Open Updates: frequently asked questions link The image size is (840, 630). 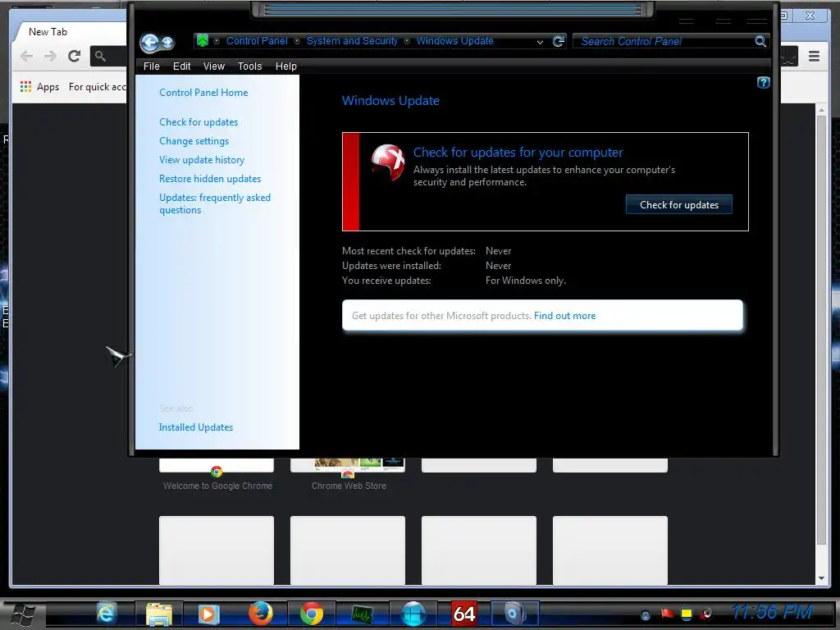pyautogui.click(x=215, y=203)
